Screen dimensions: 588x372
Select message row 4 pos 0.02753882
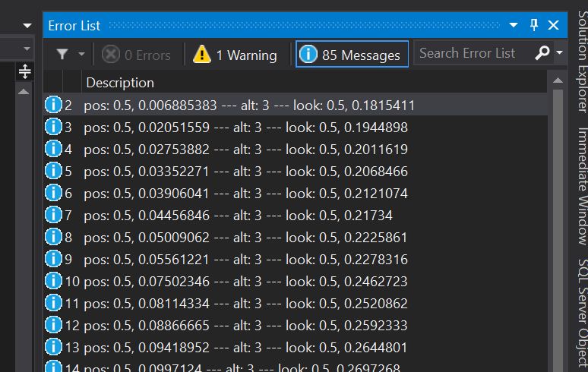pyautogui.click(x=296, y=150)
